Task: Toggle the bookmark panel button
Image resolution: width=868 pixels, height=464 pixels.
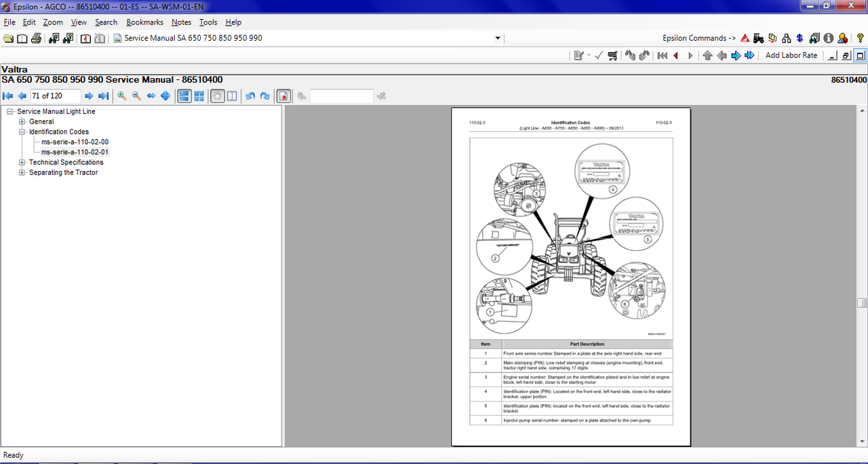Action: click(x=284, y=96)
